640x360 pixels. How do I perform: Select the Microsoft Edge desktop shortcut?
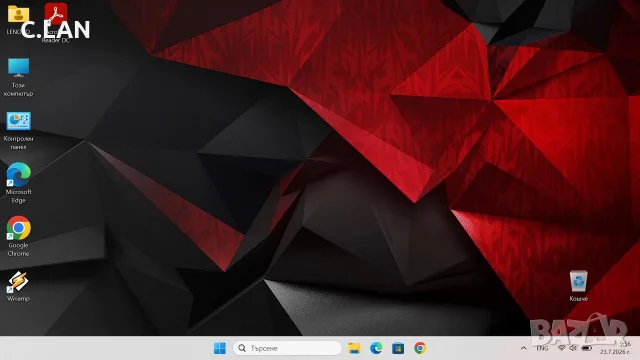(x=18, y=175)
